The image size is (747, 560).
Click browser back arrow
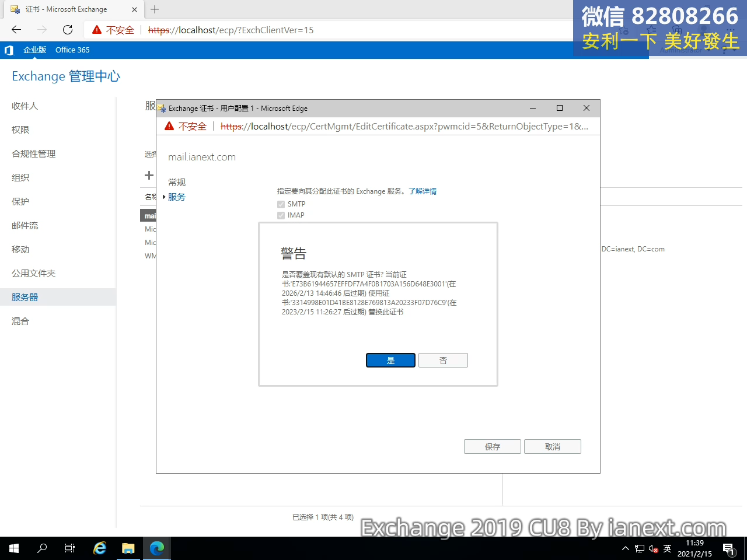point(16,30)
